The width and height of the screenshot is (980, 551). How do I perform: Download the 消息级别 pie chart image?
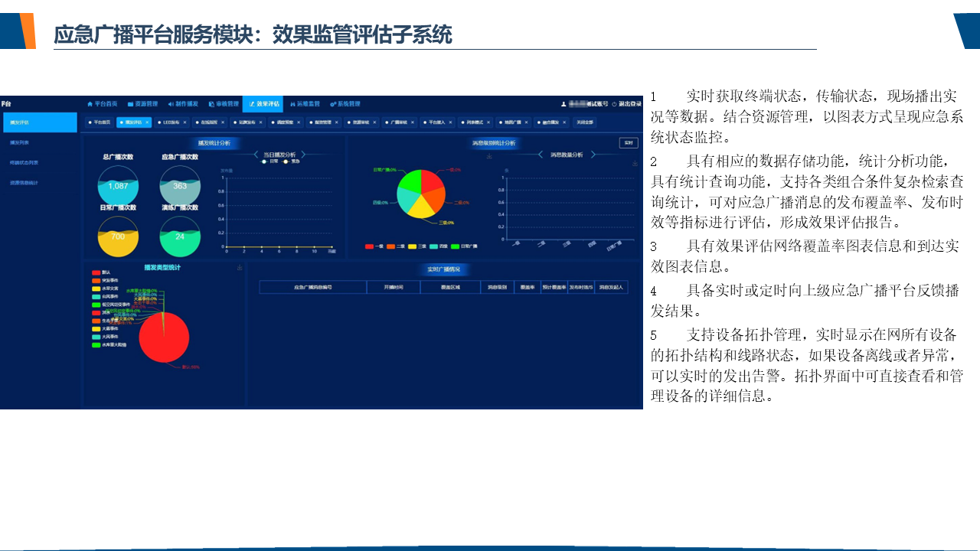tap(489, 157)
